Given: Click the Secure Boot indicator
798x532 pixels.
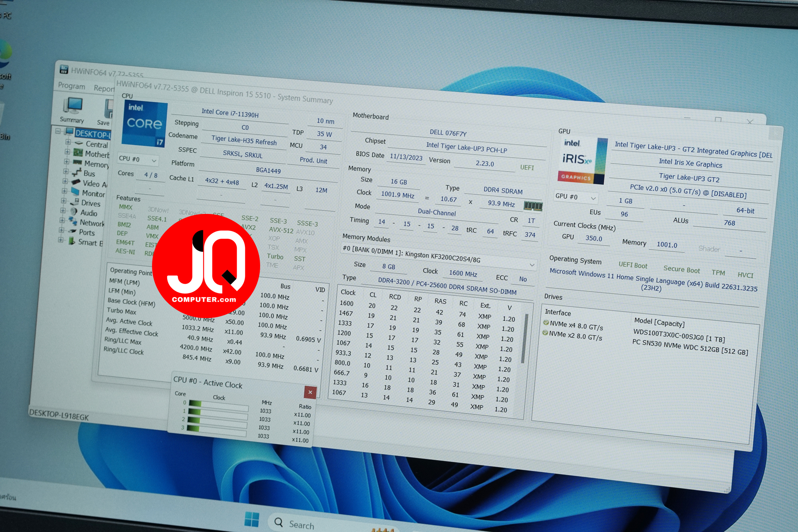Looking at the screenshot, I should pyautogui.click(x=681, y=269).
